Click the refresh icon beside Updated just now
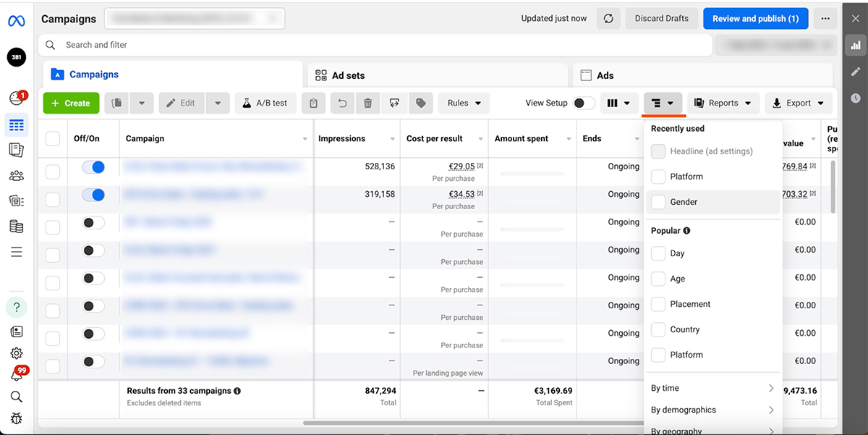Screen dimensions: 868x435 tap(608, 18)
